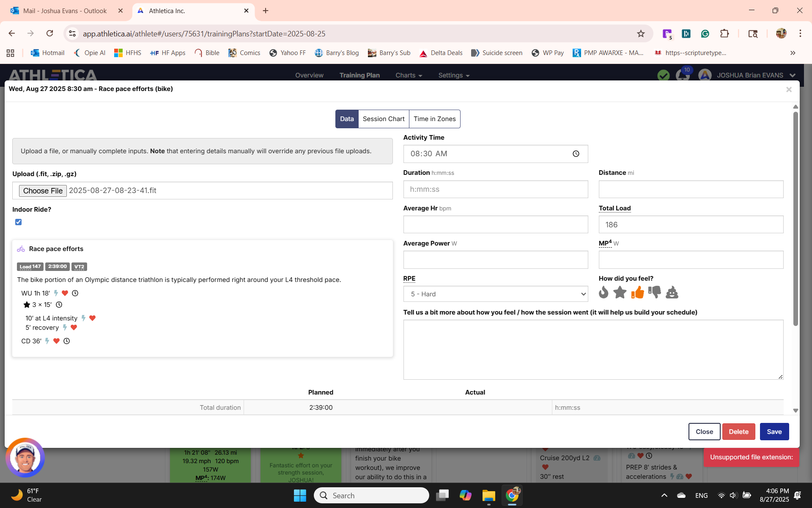Open the RPE dropdown showing 5 - Hard

(495, 294)
